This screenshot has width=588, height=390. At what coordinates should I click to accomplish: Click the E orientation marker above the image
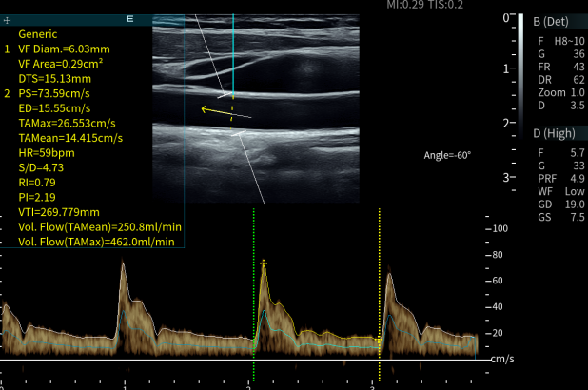(129, 17)
